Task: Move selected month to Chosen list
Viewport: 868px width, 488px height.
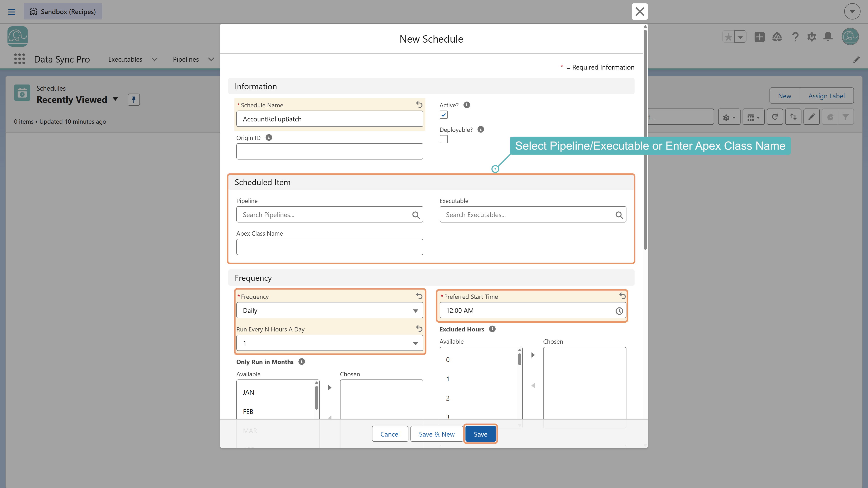Action: pos(330,387)
